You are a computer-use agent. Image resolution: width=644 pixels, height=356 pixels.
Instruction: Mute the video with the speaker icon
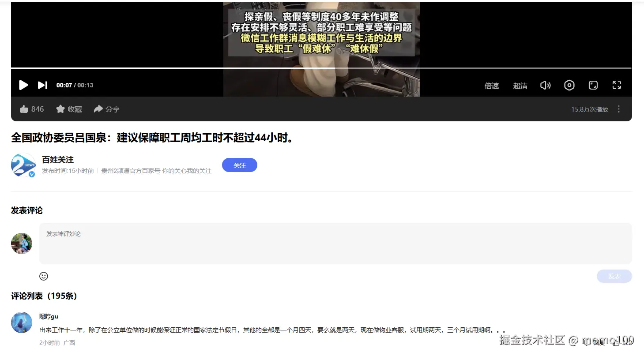point(545,85)
